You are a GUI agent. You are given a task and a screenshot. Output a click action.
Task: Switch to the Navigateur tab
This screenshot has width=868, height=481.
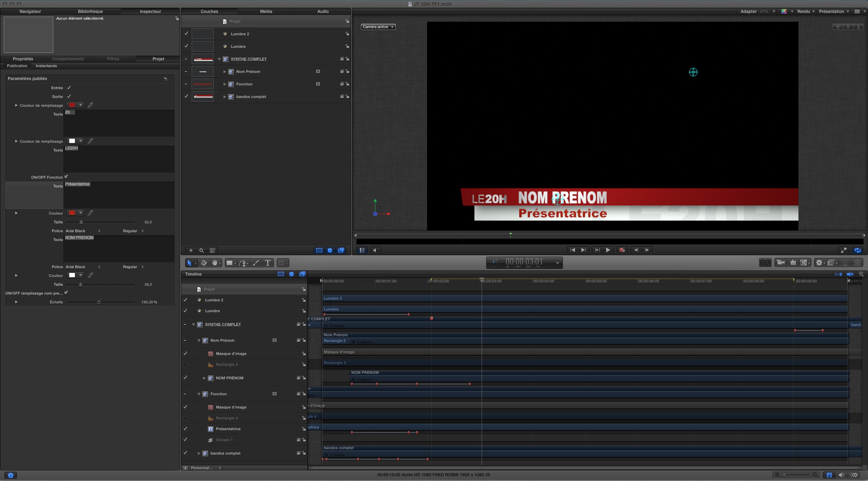point(30,11)
